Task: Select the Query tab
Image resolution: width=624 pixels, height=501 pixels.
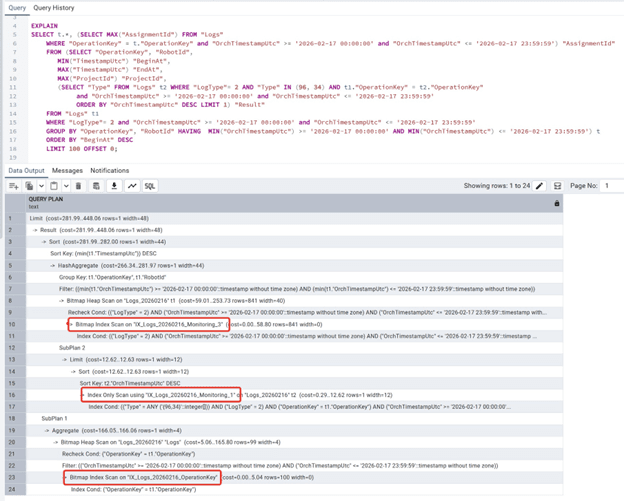Action: pyautogui.click(x=17, y=8)
